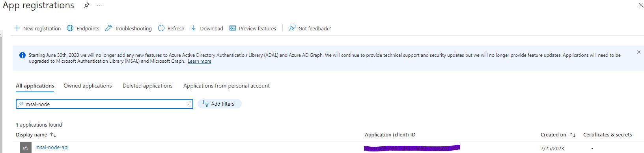Viewport: 644px width, 153px height.
Task: Download the app registrations list
Action: [207, 28]
